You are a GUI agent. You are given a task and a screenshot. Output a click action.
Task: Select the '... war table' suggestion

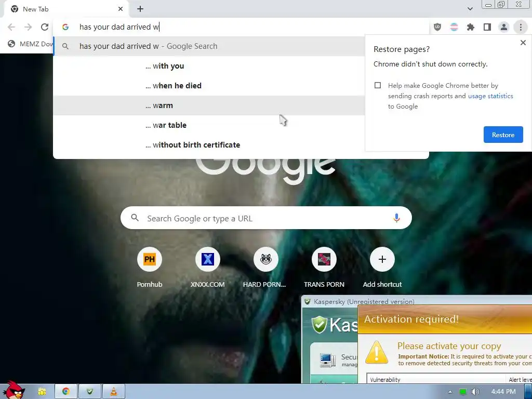coord(209,125)
